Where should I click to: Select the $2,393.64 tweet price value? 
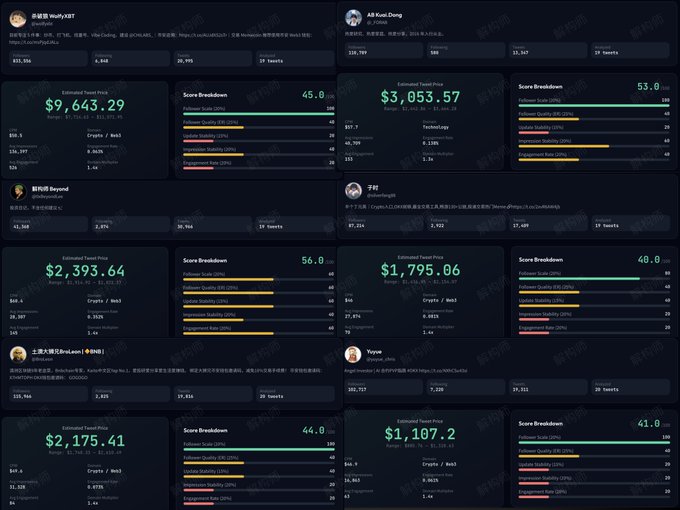click(x=84, y=271)
